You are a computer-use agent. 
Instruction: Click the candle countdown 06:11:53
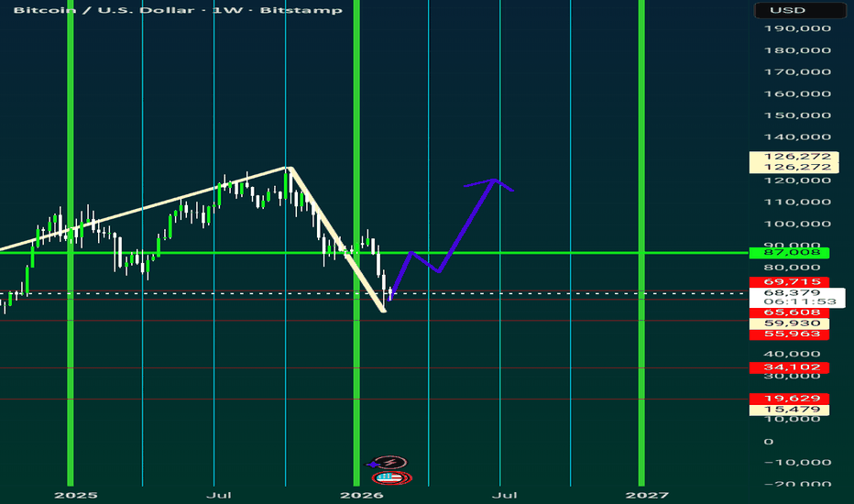(x=799, y=301)
